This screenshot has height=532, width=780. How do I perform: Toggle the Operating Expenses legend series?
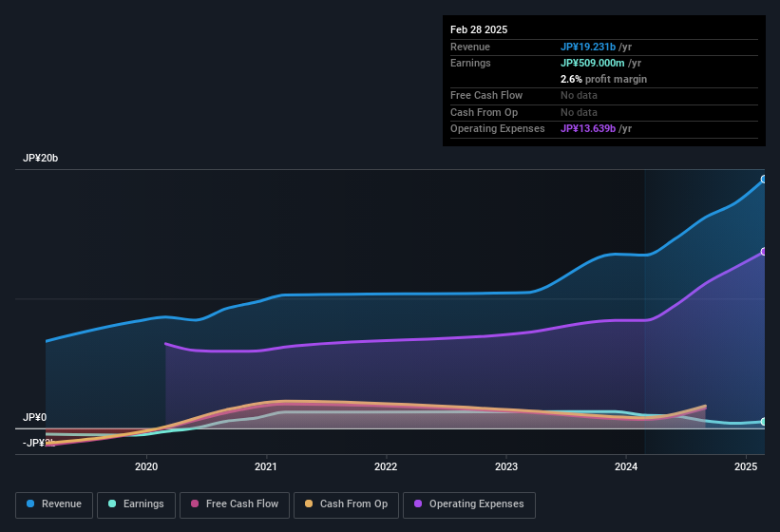click(x=469, y=504)
